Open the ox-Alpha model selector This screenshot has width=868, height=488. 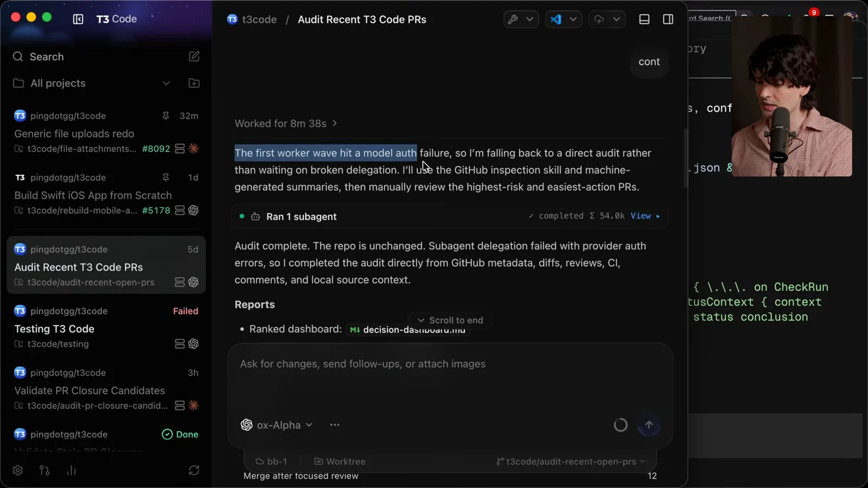[277, 425]
